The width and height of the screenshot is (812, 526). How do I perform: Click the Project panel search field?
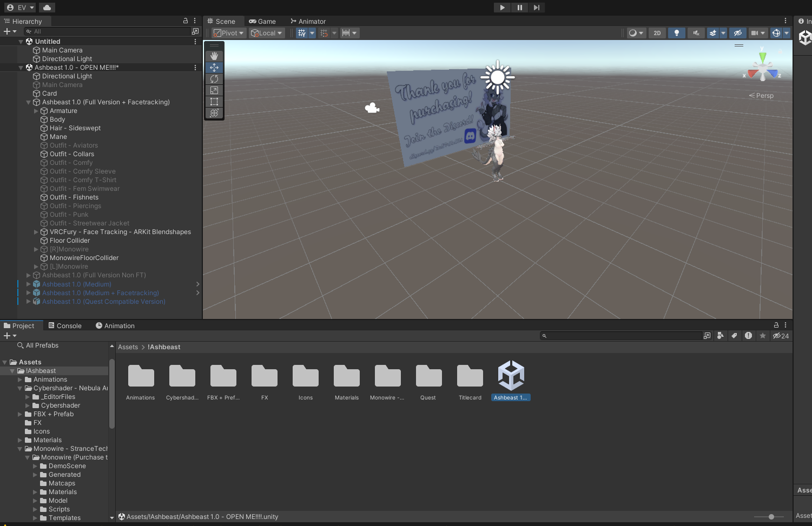(621, 336)
